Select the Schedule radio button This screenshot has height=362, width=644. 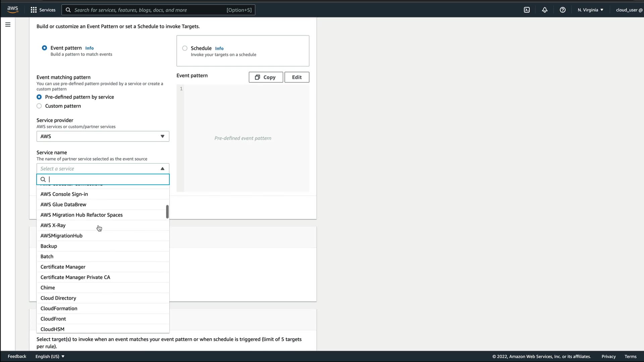(x=185, y=48)
